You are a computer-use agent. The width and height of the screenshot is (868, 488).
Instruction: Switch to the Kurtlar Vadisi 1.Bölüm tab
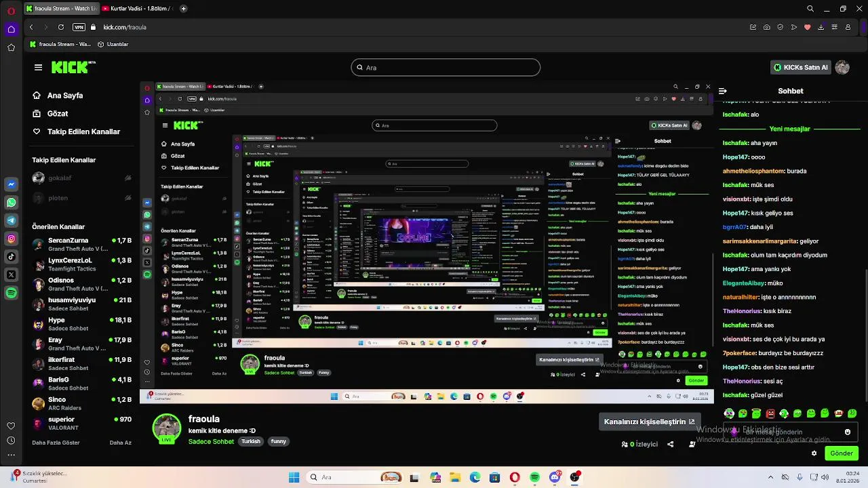(137, 9)
